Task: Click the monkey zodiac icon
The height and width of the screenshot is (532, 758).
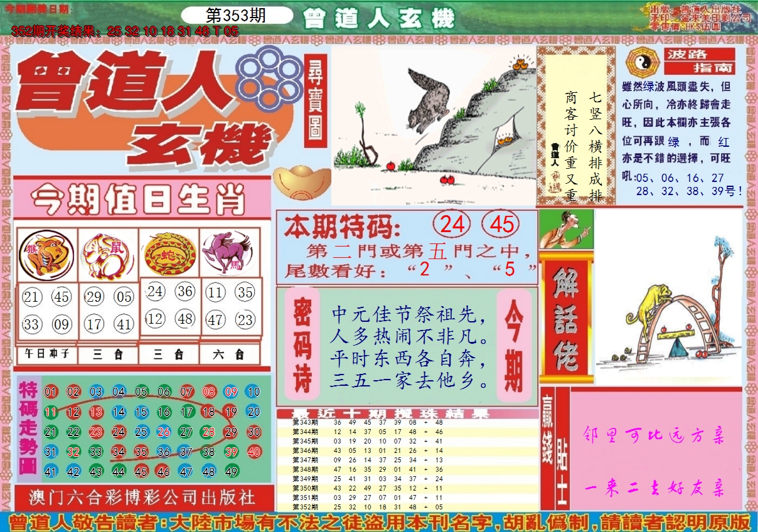Action: click(46, 255)
